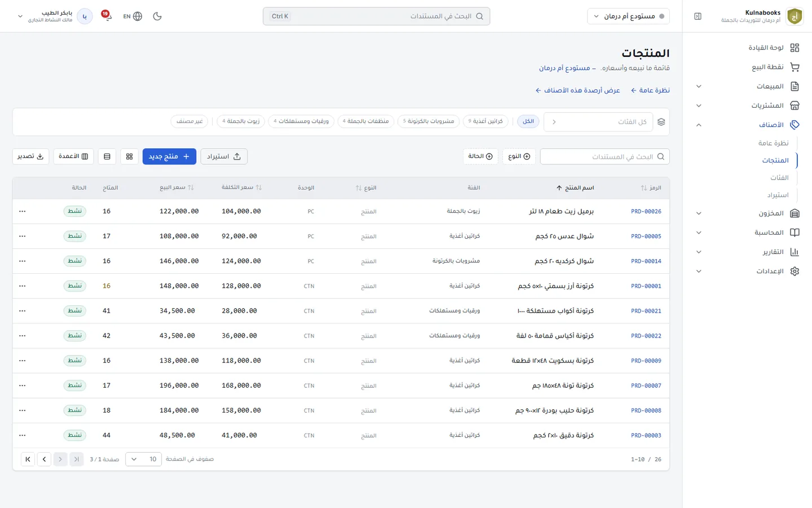Collapse the sidebar panel icon
812x508 pixels.
tap(698, 16)
